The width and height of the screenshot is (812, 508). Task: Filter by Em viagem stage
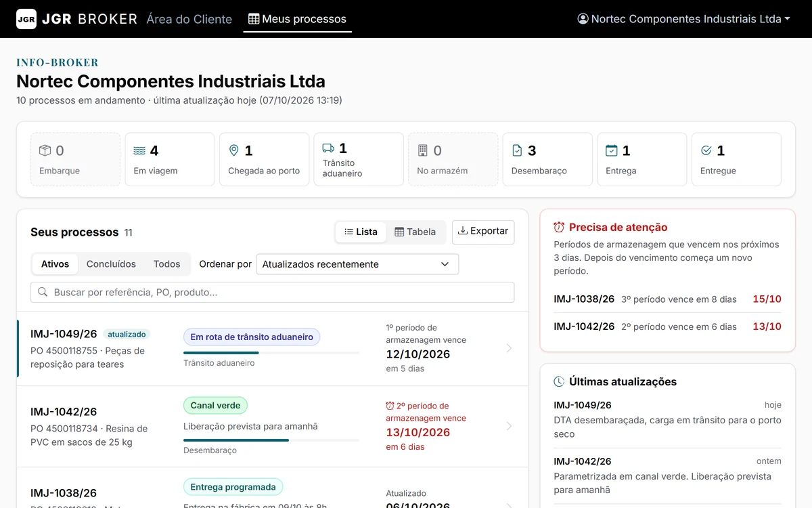170,159
